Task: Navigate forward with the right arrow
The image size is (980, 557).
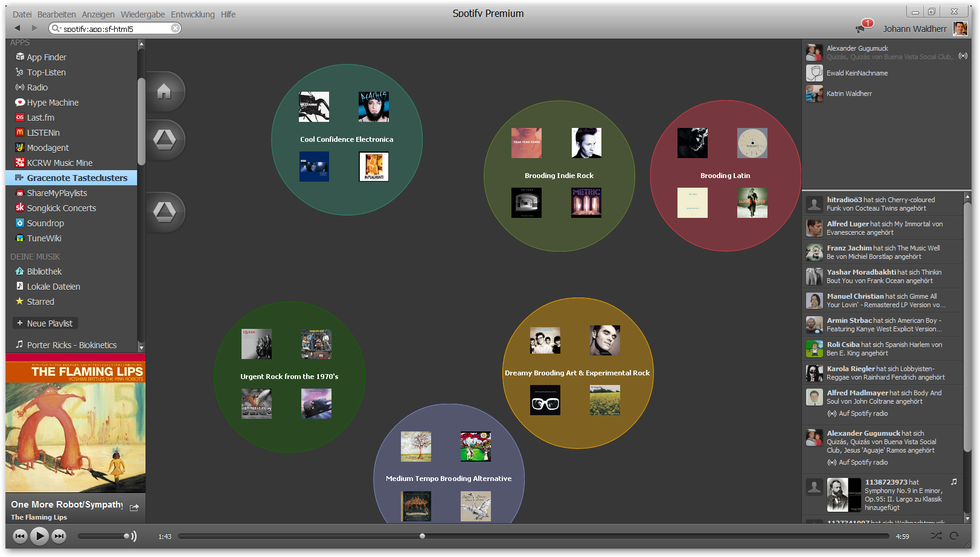Action: click(34, 28)
